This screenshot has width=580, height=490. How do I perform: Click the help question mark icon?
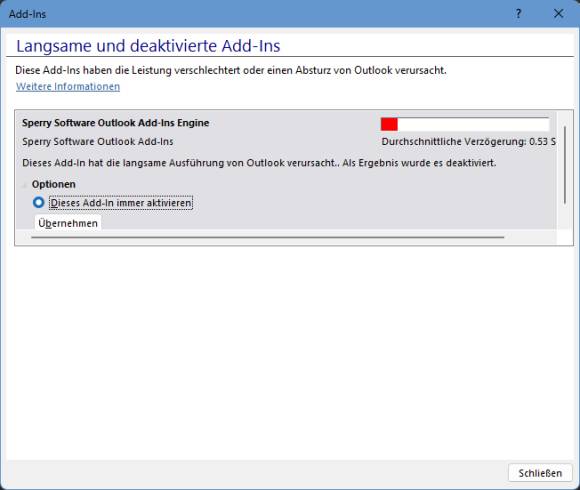click(x=518, y=14)
